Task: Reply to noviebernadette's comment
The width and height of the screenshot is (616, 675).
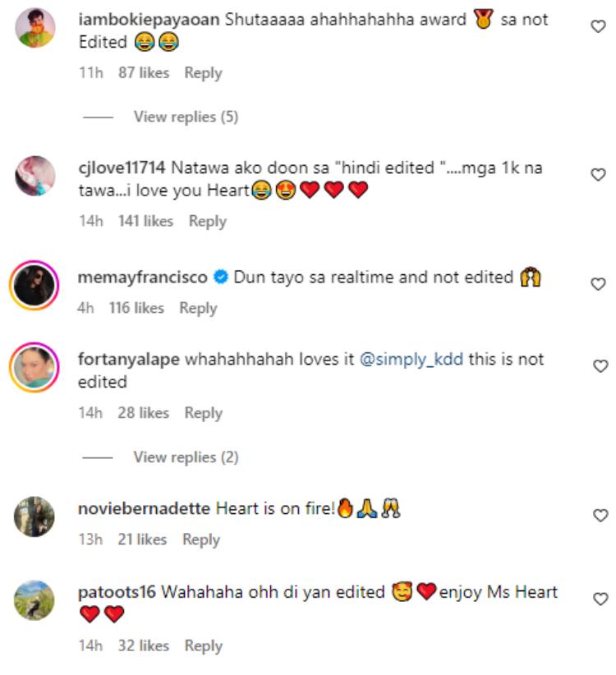Action: tap(201, 540)
